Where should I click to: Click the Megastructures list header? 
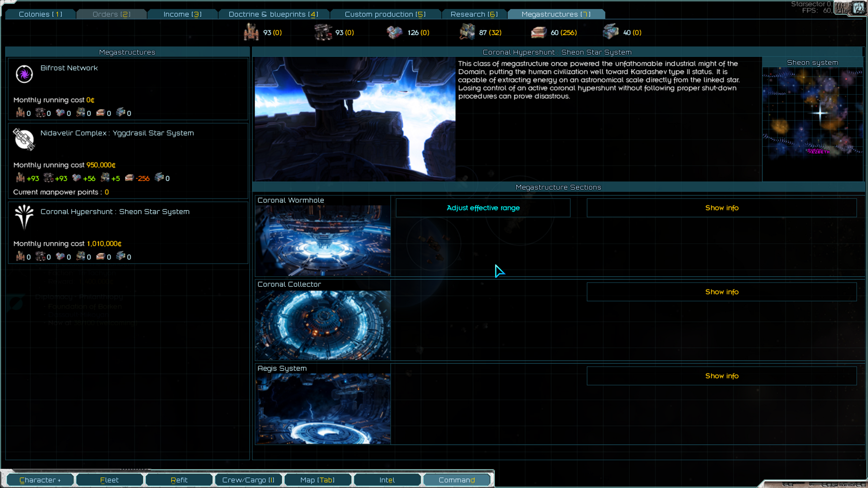(x=127, y=52)
